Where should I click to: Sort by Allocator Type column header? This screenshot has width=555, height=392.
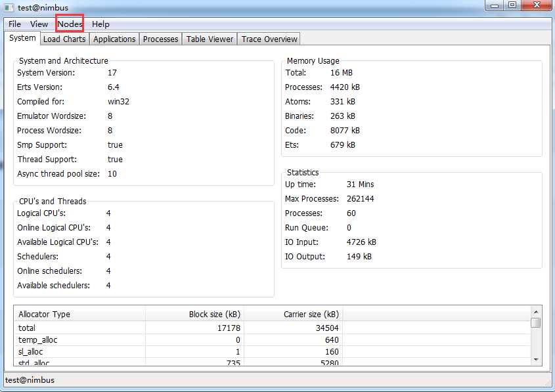79,314
